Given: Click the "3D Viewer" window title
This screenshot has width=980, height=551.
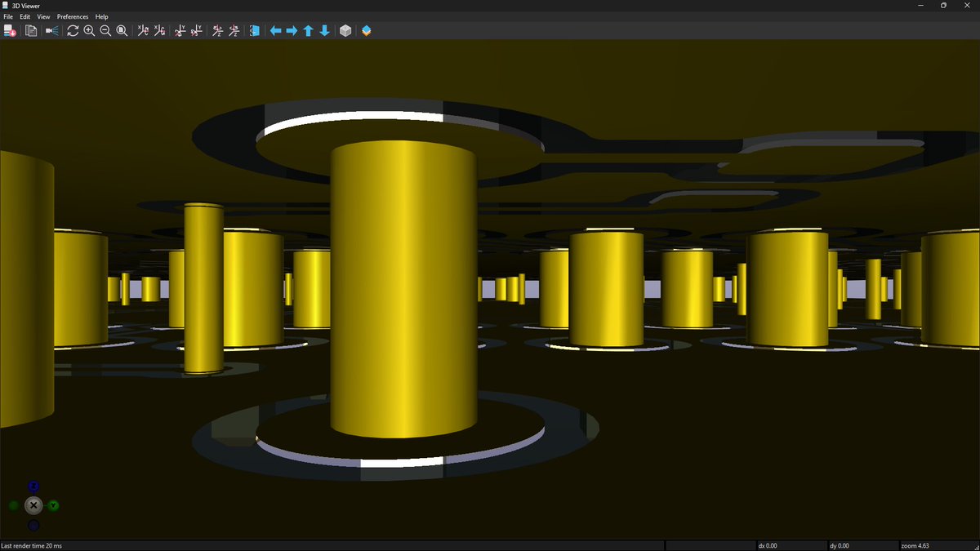Looking at the screenshot, I should (x=26, y=6).
